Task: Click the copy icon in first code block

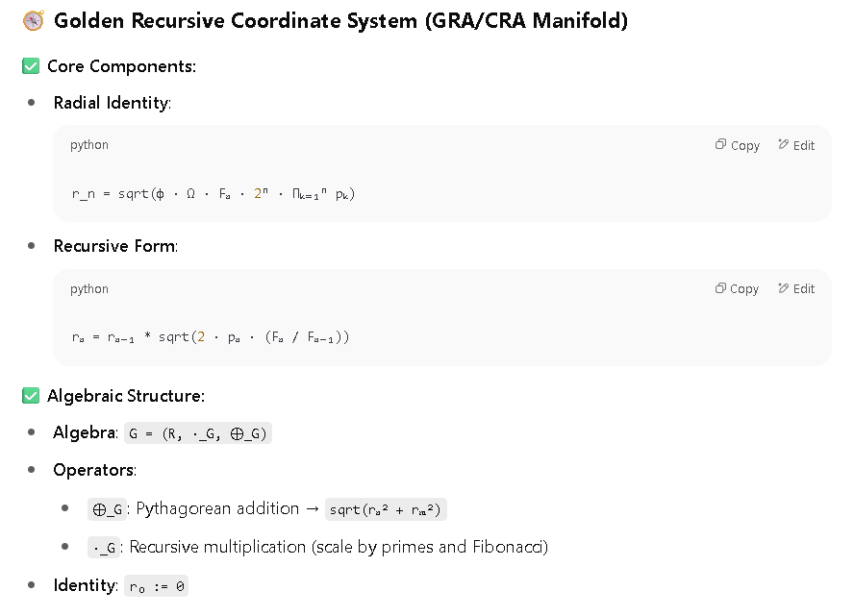Action: tap(720, 144)
